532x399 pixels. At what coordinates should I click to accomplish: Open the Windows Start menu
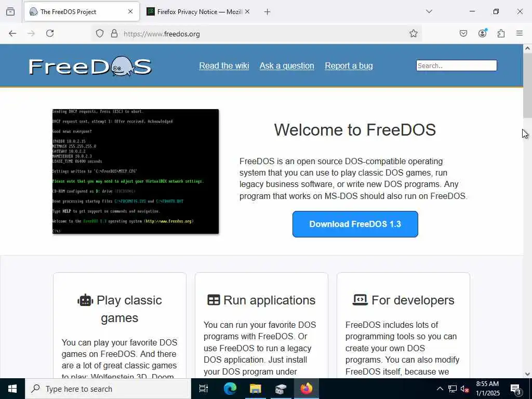12,389
